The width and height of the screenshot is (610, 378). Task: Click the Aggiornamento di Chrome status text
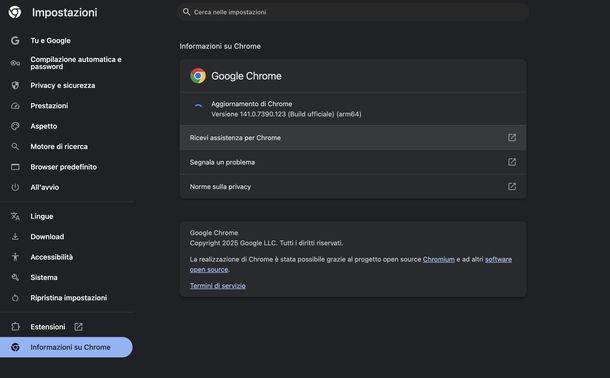[x=251, y=104]
